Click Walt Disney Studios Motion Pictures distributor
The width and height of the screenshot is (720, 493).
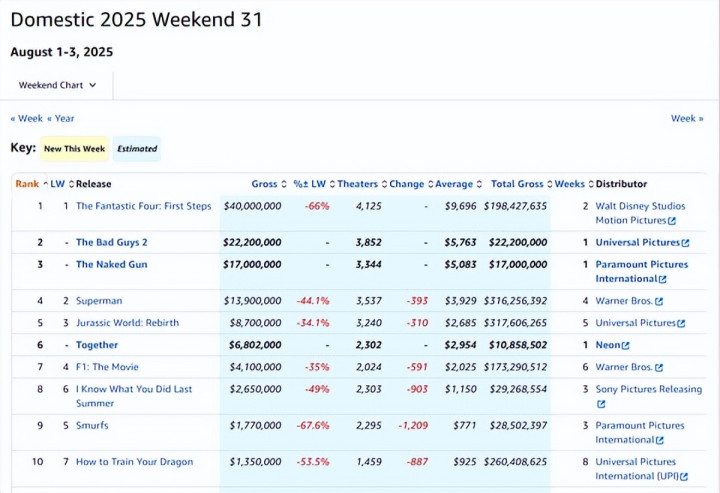tap(640, 213)
